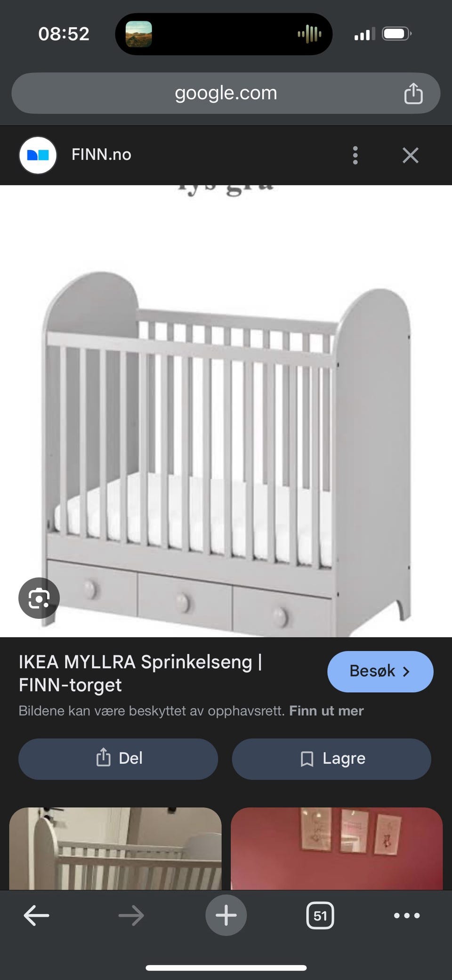The width and height of the screenshot is (452, 980).
Task: Close the FINN.no image preview
Action: tap(410, 155)
